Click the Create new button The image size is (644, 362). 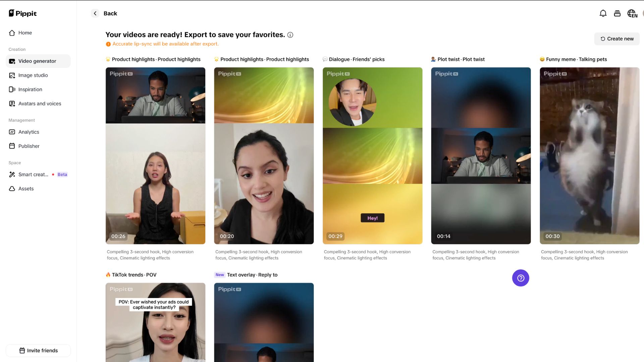pyautogui.click(x=616, y=39)
